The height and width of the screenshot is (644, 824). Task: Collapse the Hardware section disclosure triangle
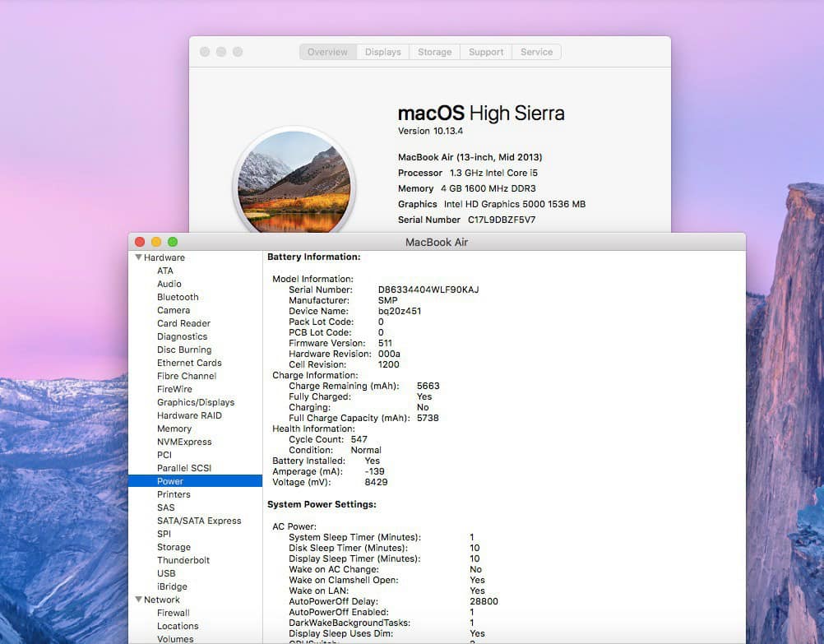click(138, 257)
